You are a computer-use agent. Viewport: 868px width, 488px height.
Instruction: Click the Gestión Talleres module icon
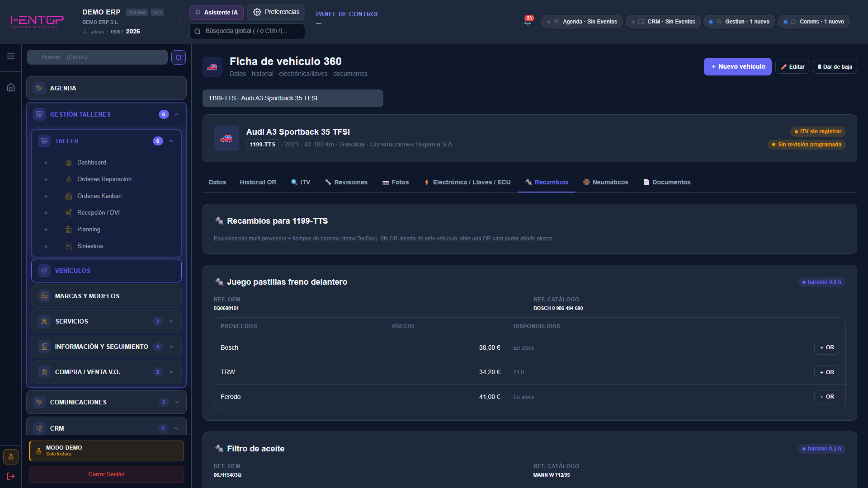click(x=39, y=114)
